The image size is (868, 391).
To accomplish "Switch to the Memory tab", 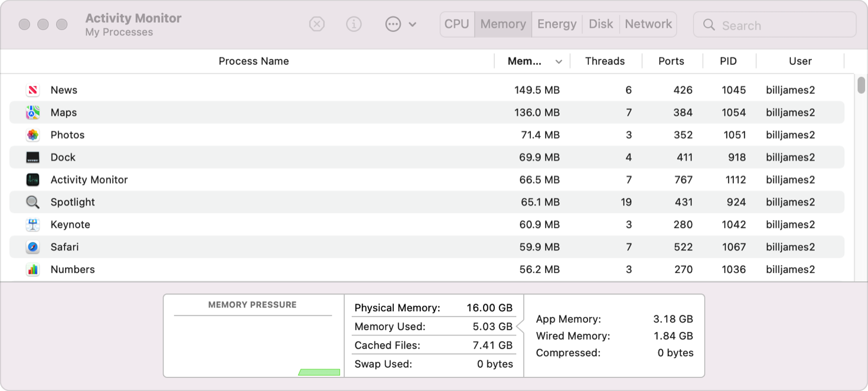I will (x=503, y=24).
